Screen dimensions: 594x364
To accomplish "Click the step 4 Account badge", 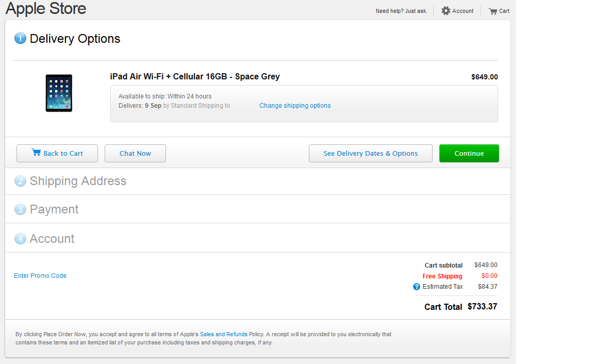I will click(20, 239).
